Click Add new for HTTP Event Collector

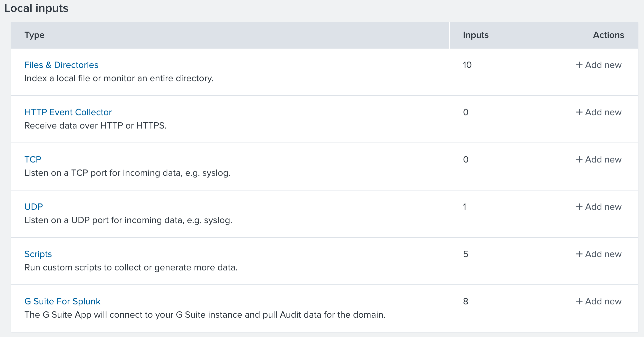pyautogui.click(x=598, y=112)
